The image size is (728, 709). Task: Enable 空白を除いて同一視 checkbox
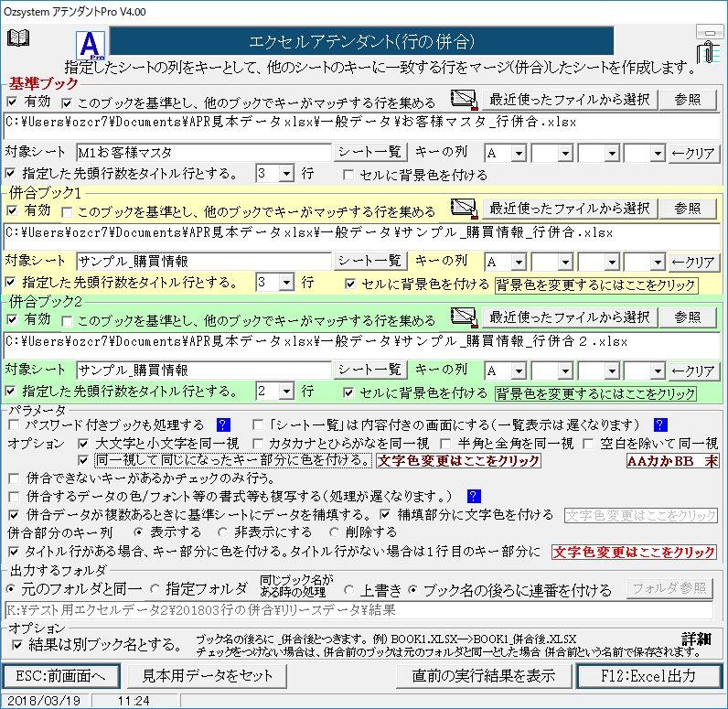588,444
